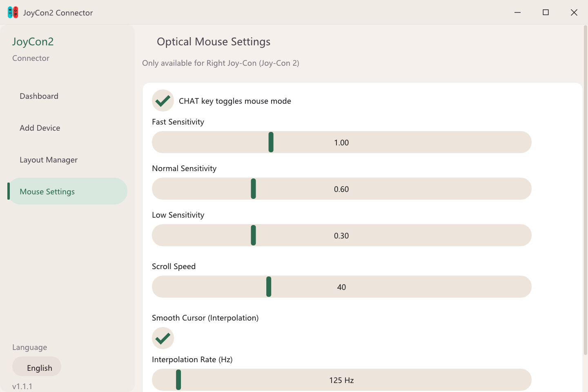This screenshot has width=588, height=392.
Task: Go to Add Device in sidebar
Action: pyautogui.click(x=40, y=128)
